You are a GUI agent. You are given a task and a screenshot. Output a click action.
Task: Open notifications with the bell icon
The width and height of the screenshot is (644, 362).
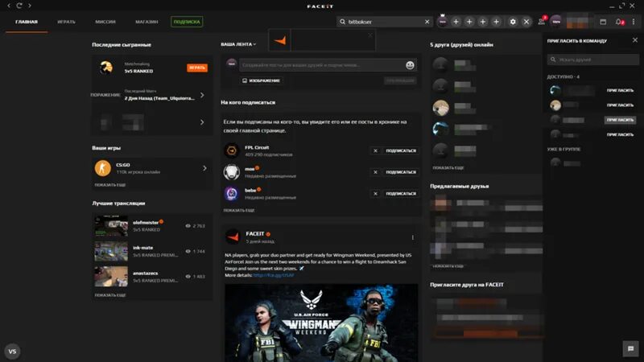click(x=619, y=22)
